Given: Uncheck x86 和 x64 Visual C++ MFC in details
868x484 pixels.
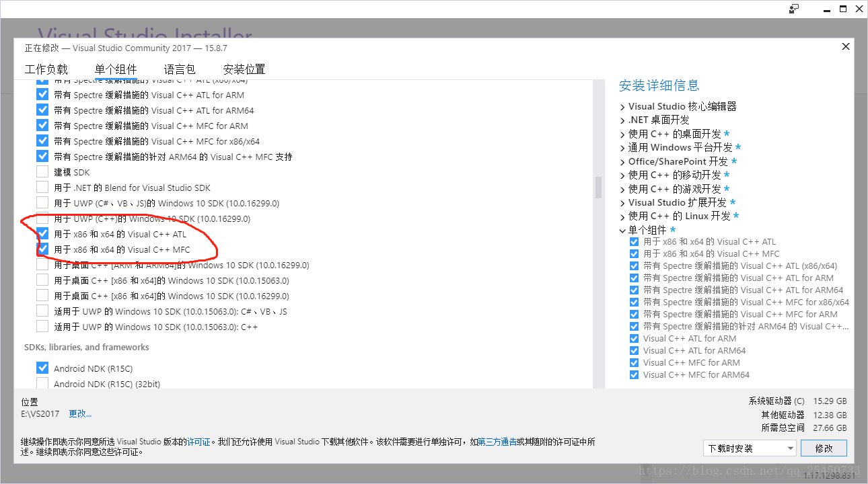Looking at the screenshot, I should [634, 253].
